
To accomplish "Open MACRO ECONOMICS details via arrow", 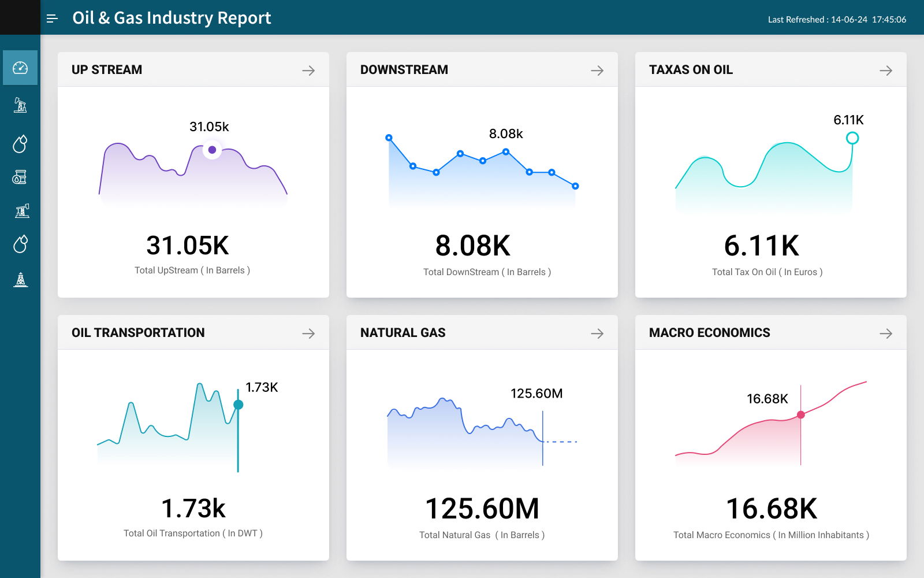I will point(886,334).
